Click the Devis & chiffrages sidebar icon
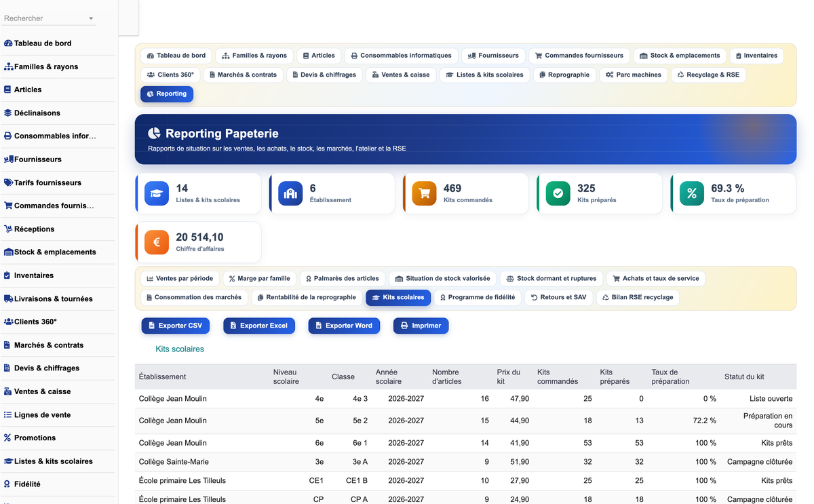 tap(7, 368)
